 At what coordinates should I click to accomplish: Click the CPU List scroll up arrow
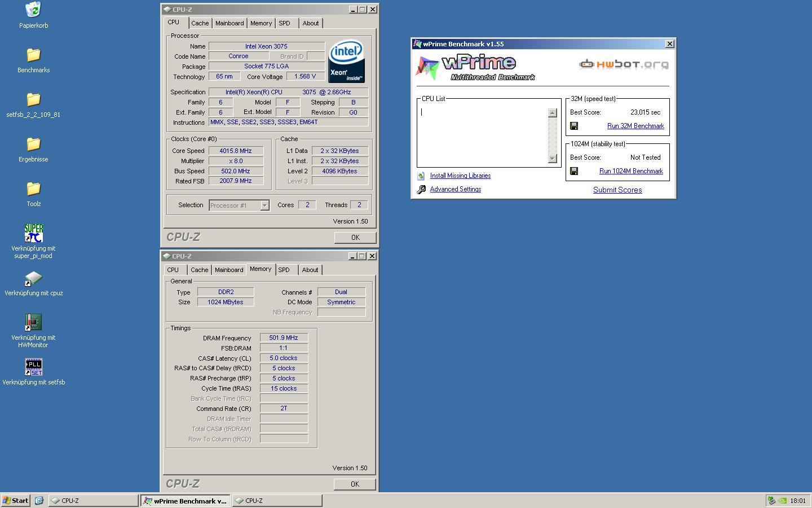553,113
